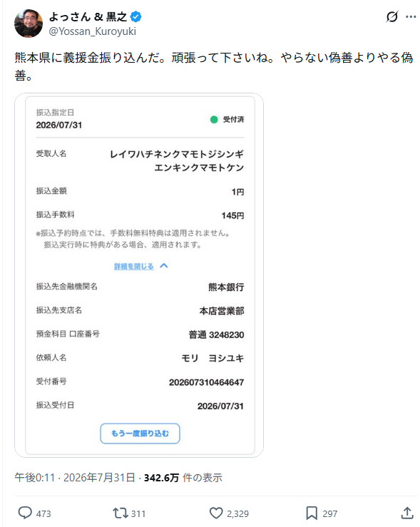Select the recipient name レイワハチネンクマモトジシンギ
This screenshot has width=420, height=527.
pyautogui.click(x=177, y=154)
